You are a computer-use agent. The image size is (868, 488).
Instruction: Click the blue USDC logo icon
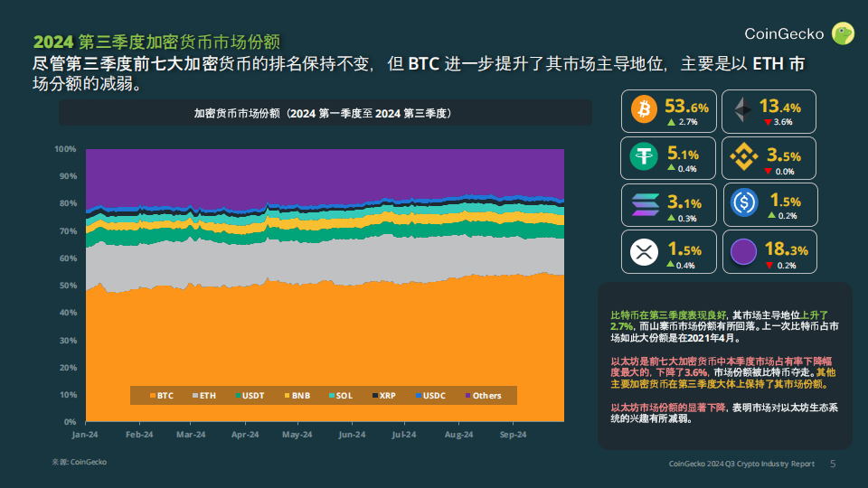click(x=744, y=204)
